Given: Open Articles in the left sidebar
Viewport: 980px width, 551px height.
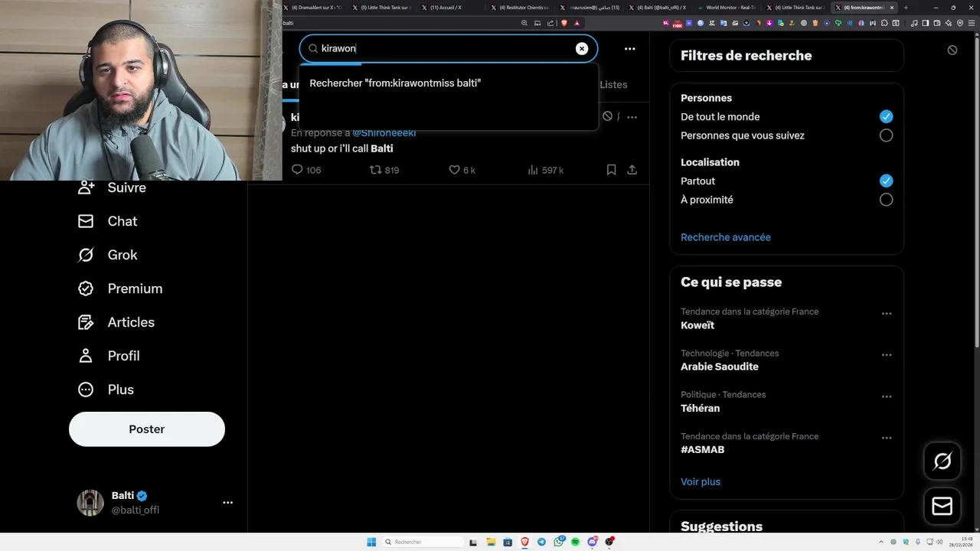Looking at the screenshot, I should 116,322.
